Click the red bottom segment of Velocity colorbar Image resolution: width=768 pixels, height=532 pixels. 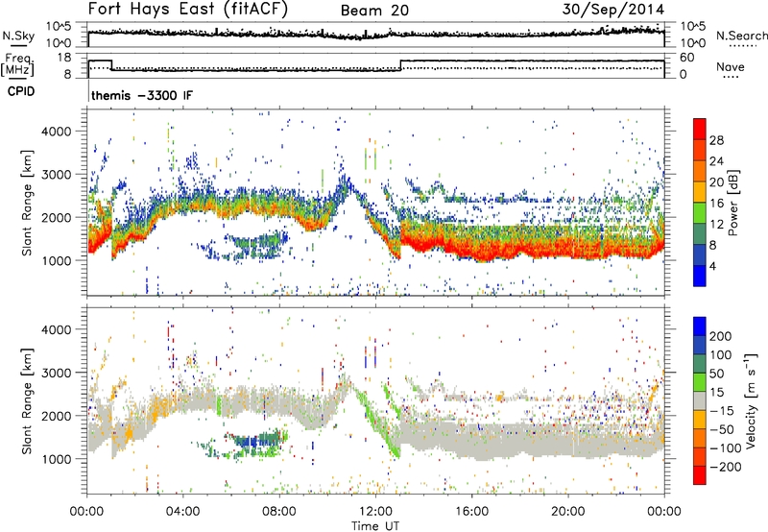700,475
